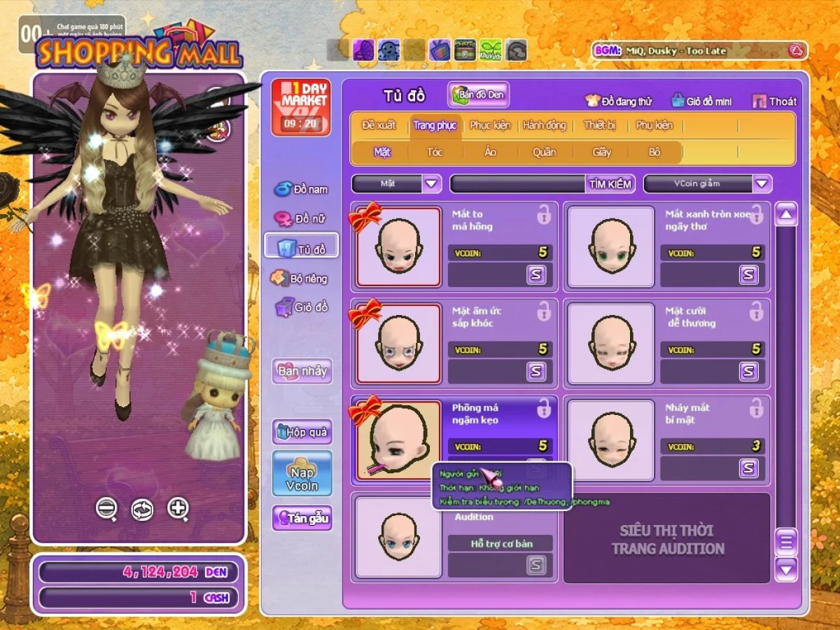Open the 1 Day Market banner
The image size is (840, 630).
pos(300,106)
